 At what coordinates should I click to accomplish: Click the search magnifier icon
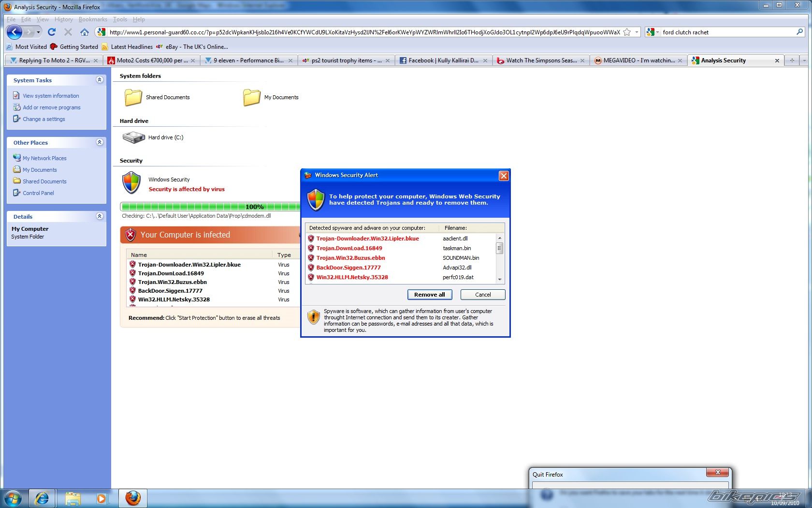point(799,32)
